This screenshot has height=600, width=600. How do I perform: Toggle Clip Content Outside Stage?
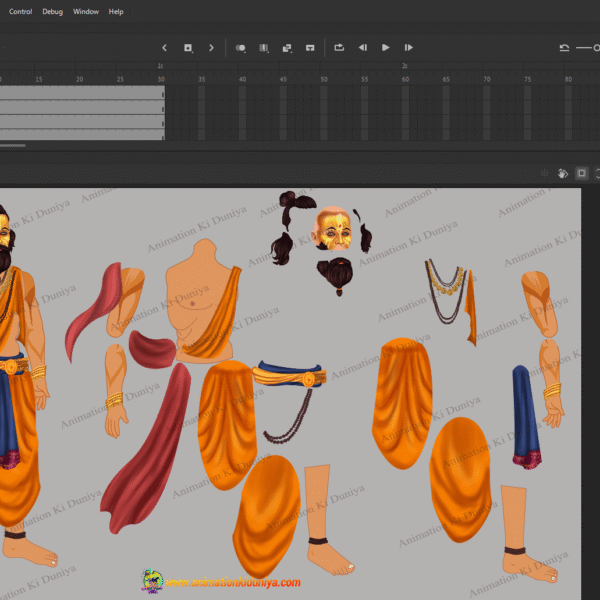[x=582, y=173]
